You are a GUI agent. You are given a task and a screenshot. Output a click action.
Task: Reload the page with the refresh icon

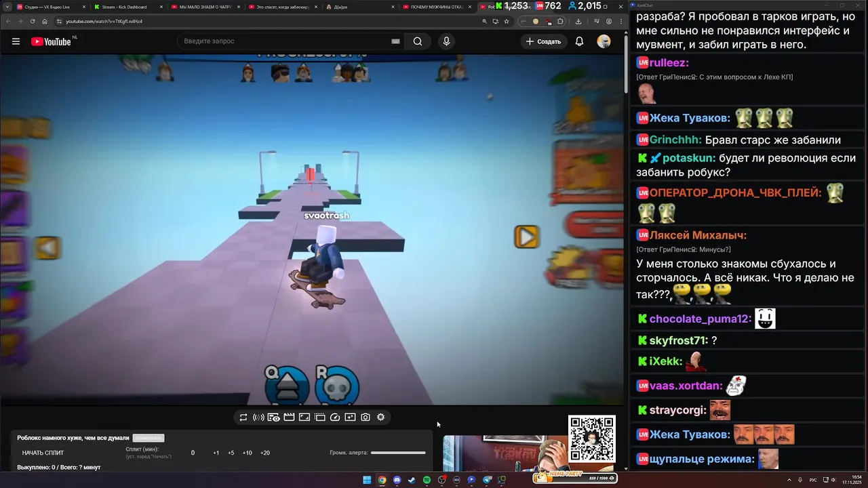(33, 21)
